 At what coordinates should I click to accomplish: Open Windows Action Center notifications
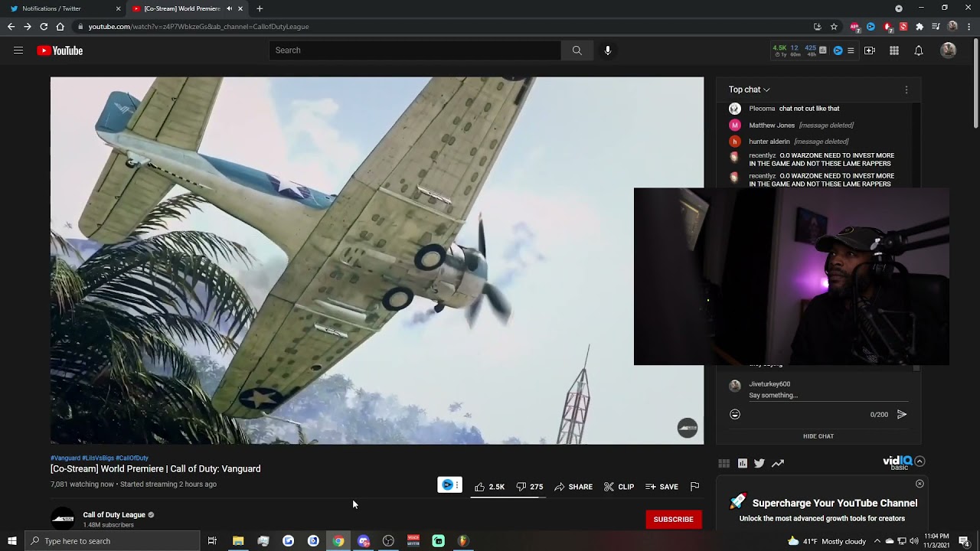point(964,541)
